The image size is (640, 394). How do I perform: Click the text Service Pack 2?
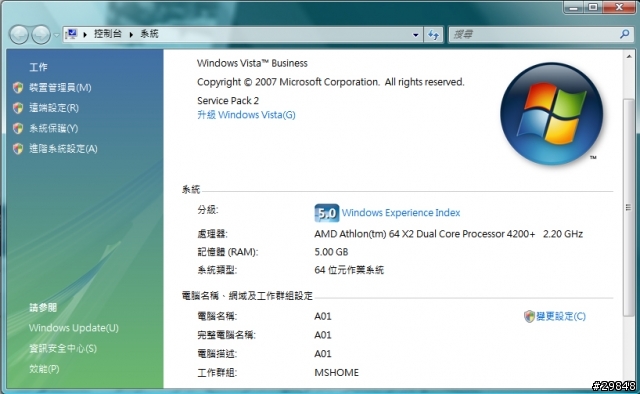coord(228,100)
